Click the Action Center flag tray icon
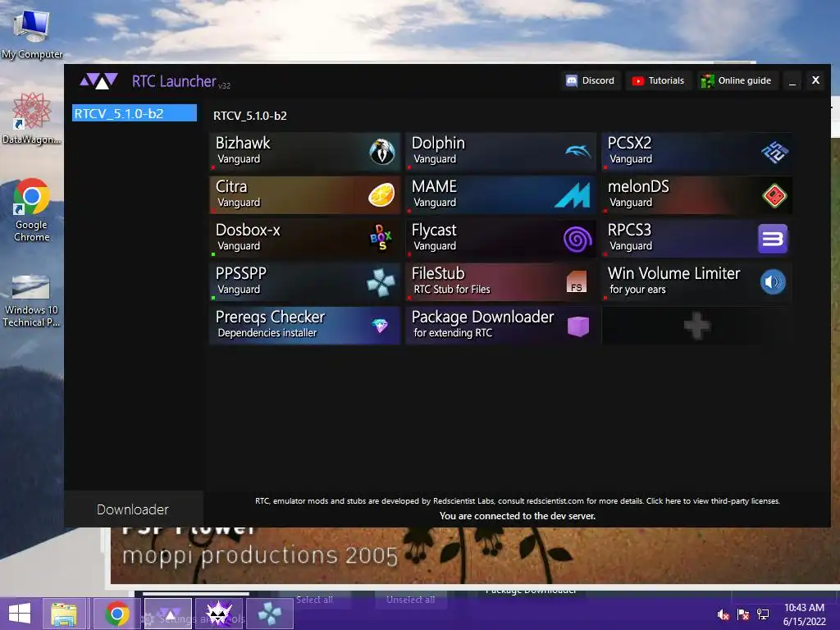 743,614
